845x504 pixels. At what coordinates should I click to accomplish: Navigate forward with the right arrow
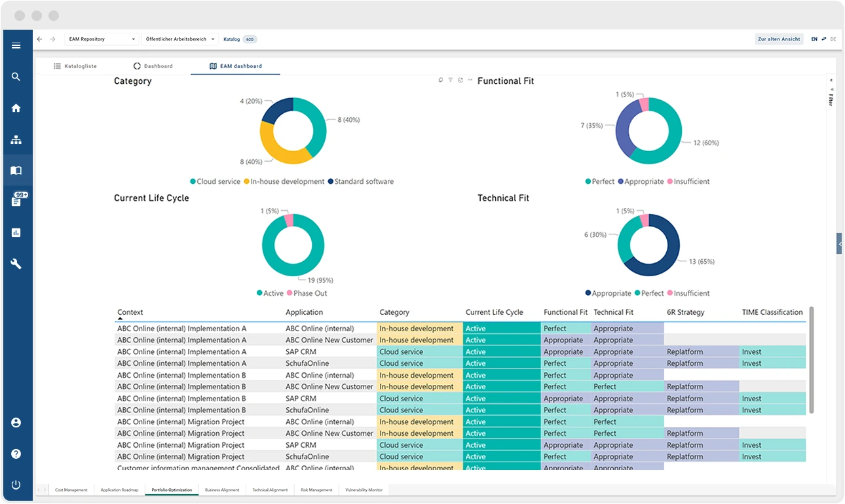[x=52, y=39]
